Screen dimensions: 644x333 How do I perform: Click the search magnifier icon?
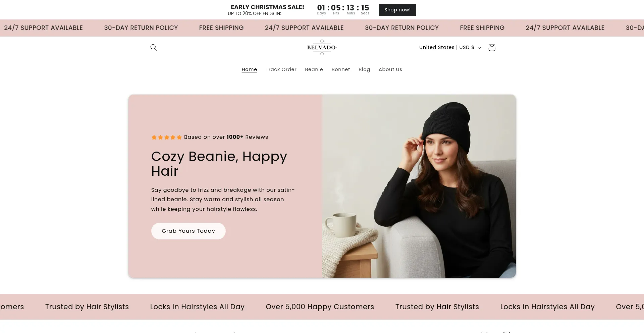click(x=154, y=48)
